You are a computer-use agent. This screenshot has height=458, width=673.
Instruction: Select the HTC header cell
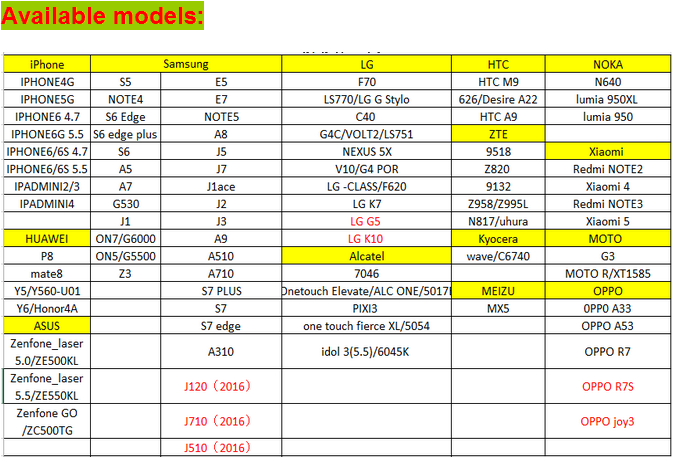498,64
